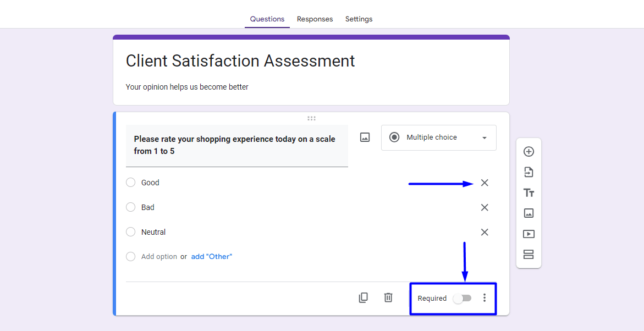Import questions using the sidebar icon
Viewport: 644px width, 331px height.
pyautogui.click(x=529, y=172)
